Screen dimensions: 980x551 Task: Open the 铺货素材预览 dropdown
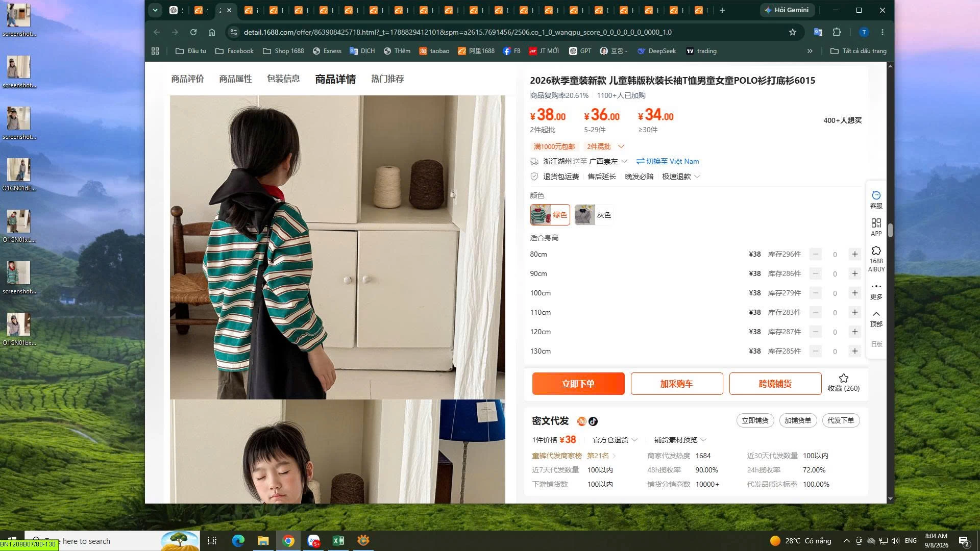680,440
